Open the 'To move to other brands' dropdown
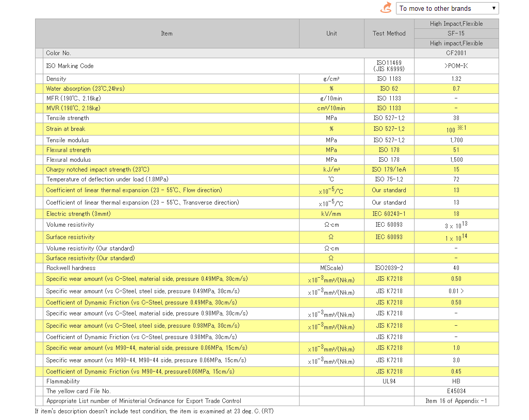 (447, 8)
